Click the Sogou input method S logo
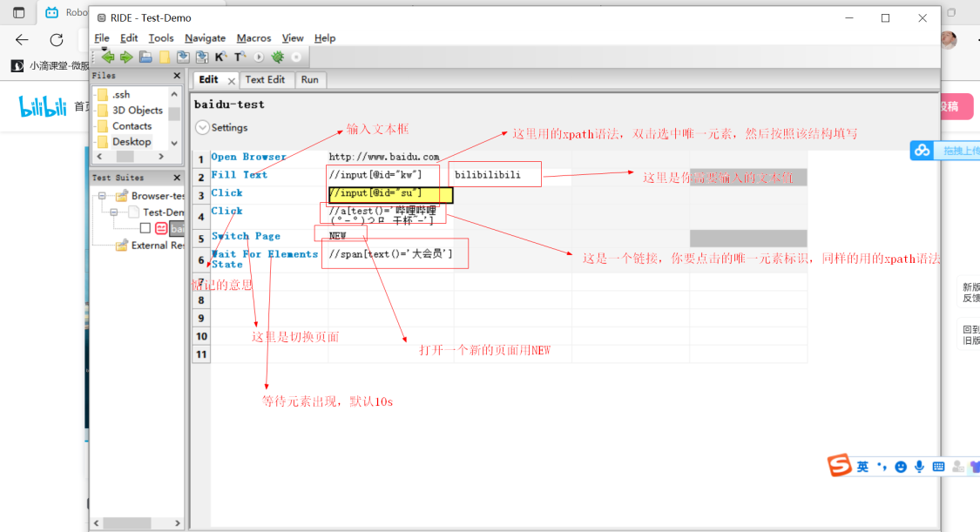The height and width of the screenshot is (532, 980). (840, 465)
